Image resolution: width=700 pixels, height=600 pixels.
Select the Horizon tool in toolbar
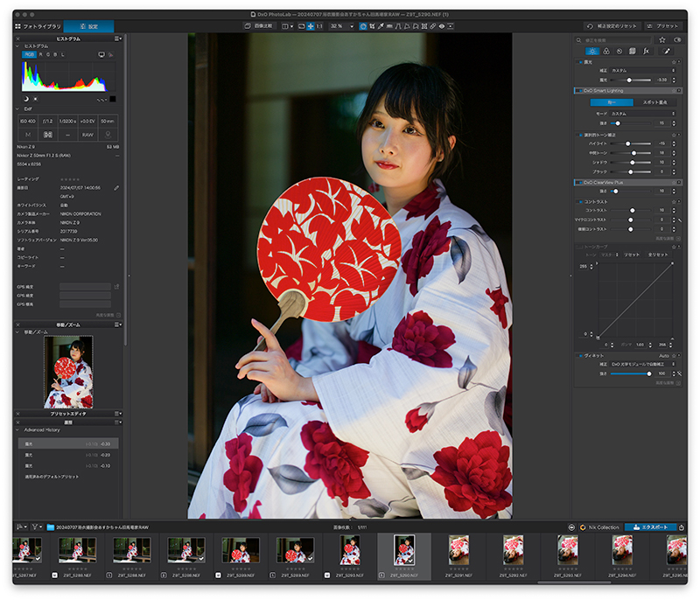coord(389,26)
